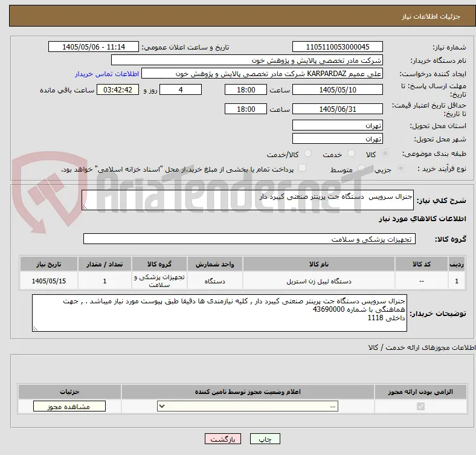The width and height of the screenshot is (476, 455).
Task: Open the license status dropdown
Action: pyautogui.click(x=248, y=407)
